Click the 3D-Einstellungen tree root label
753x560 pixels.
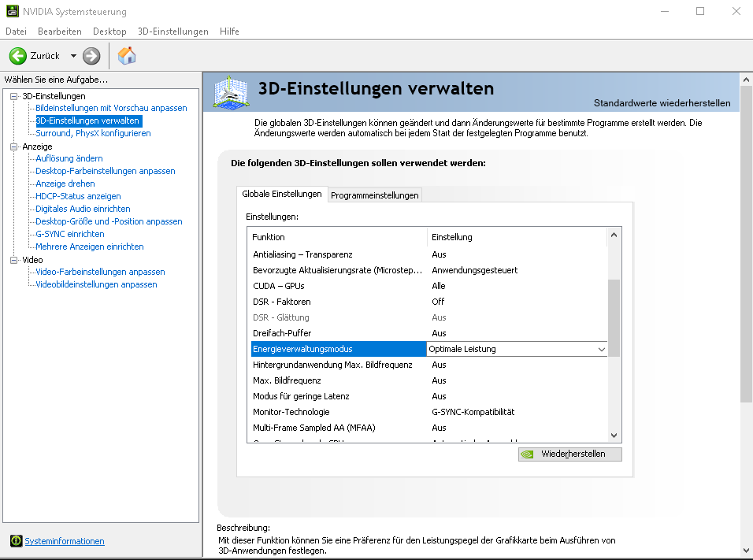click(54, 96)
